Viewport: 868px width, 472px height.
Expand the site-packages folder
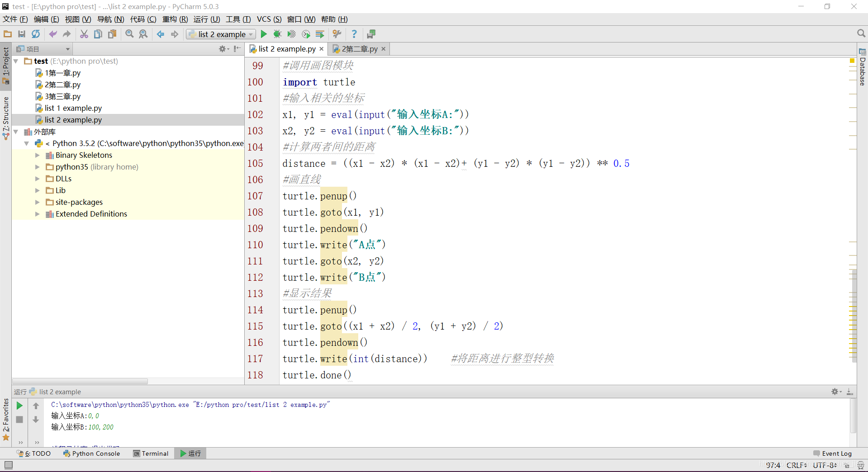point(38,202)
